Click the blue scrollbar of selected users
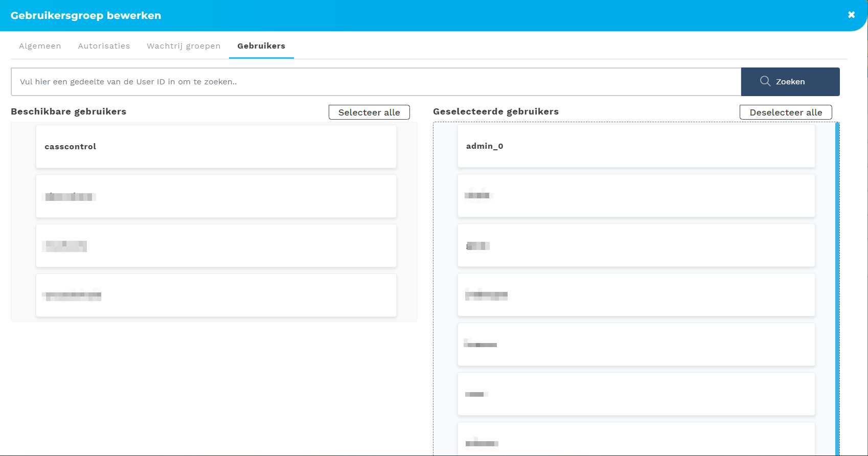This screenshot has height=456, width=868. [x=837, y=286]
